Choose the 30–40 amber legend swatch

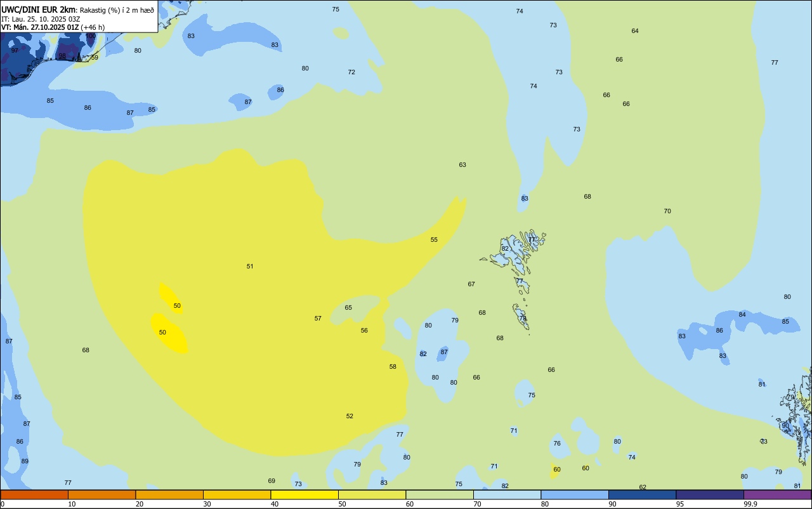point(237,494)
